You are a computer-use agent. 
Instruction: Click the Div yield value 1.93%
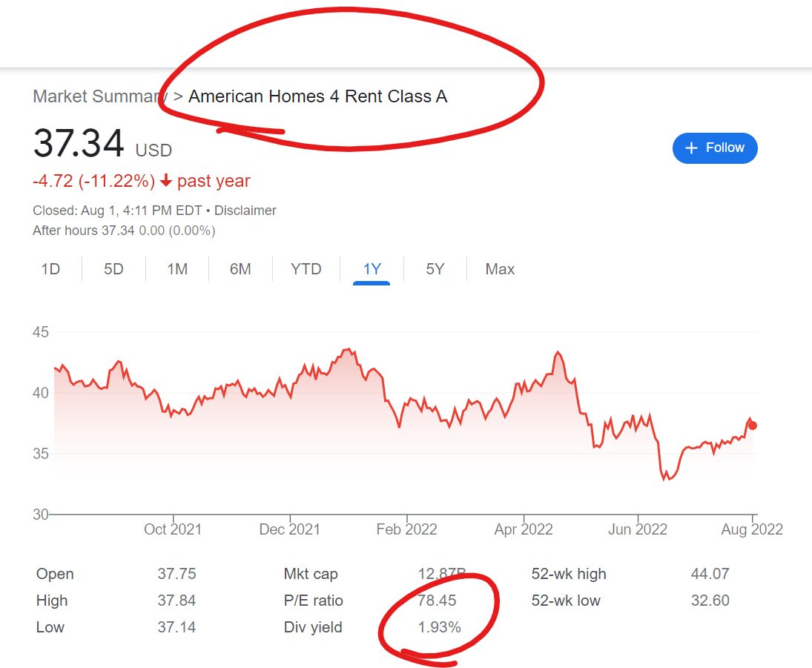click(x=439, y=626)
